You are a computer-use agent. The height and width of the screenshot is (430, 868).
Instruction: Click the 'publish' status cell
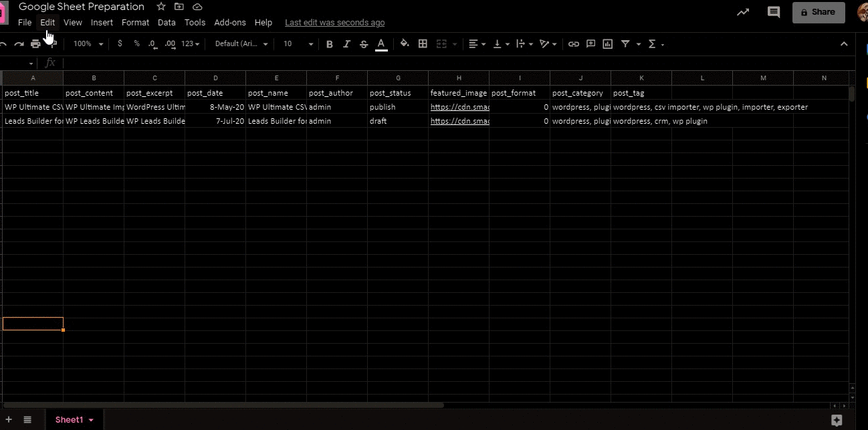coord(398,107)
